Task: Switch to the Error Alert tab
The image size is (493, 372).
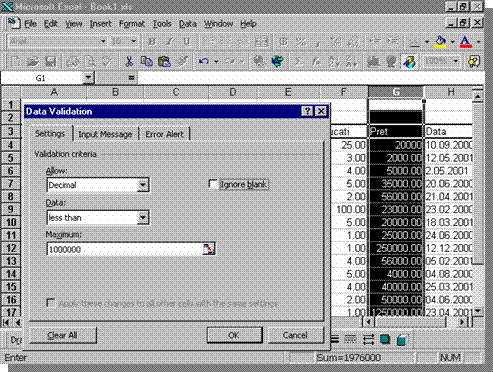Action: point(165,134)
